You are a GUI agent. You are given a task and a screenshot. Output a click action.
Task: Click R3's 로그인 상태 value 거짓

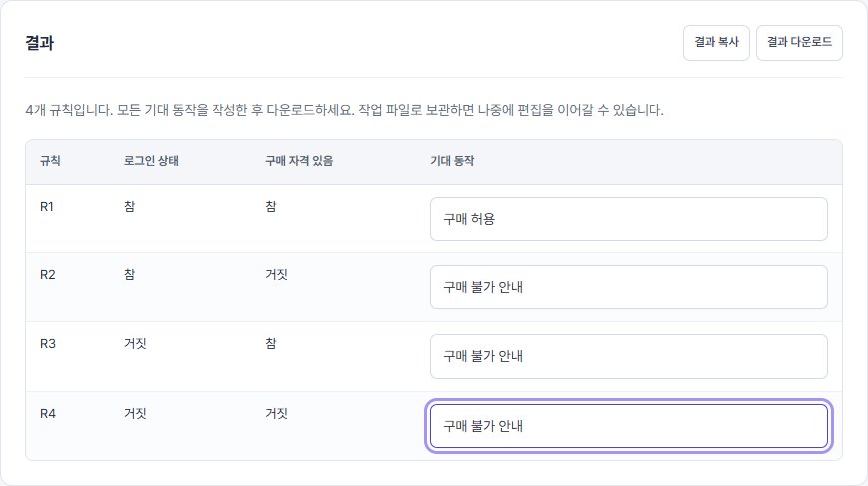135,343
